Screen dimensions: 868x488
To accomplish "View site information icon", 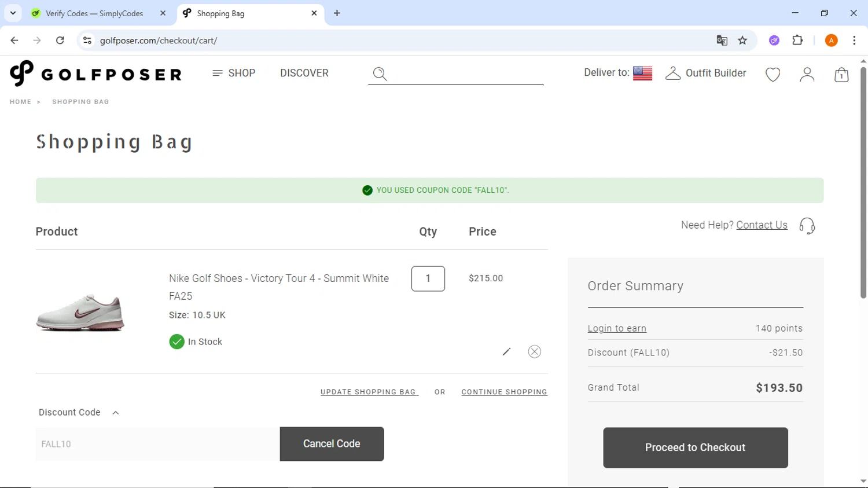I will point(87,41).
